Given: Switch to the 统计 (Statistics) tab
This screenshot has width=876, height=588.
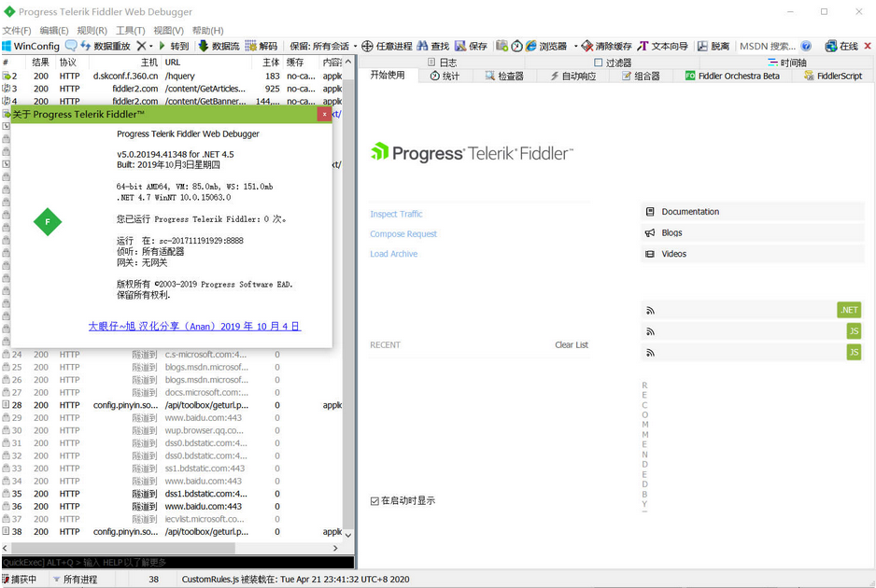Looking at the screenshot, I should [x=445, y=76].
